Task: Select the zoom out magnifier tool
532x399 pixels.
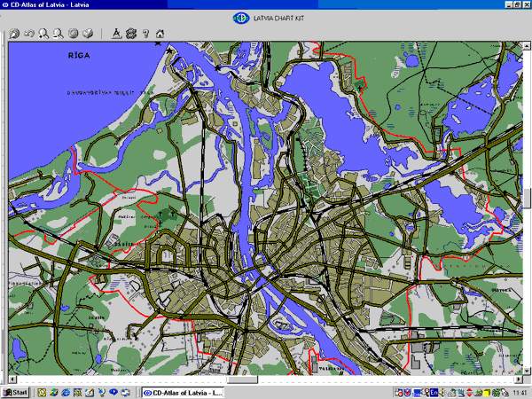Action: pos(59,34)
